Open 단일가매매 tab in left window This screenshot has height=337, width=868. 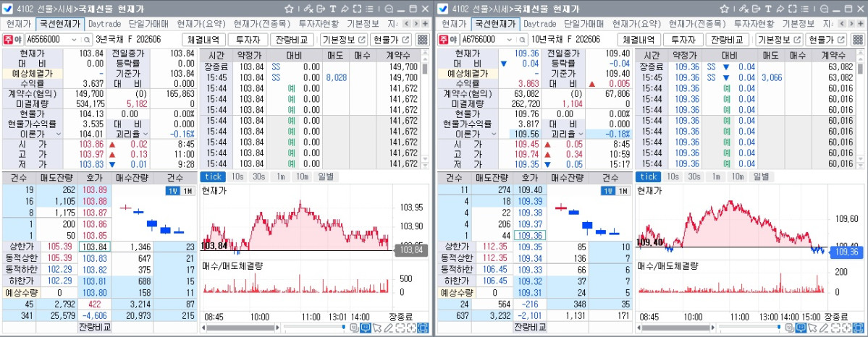(x=148, y=24)
